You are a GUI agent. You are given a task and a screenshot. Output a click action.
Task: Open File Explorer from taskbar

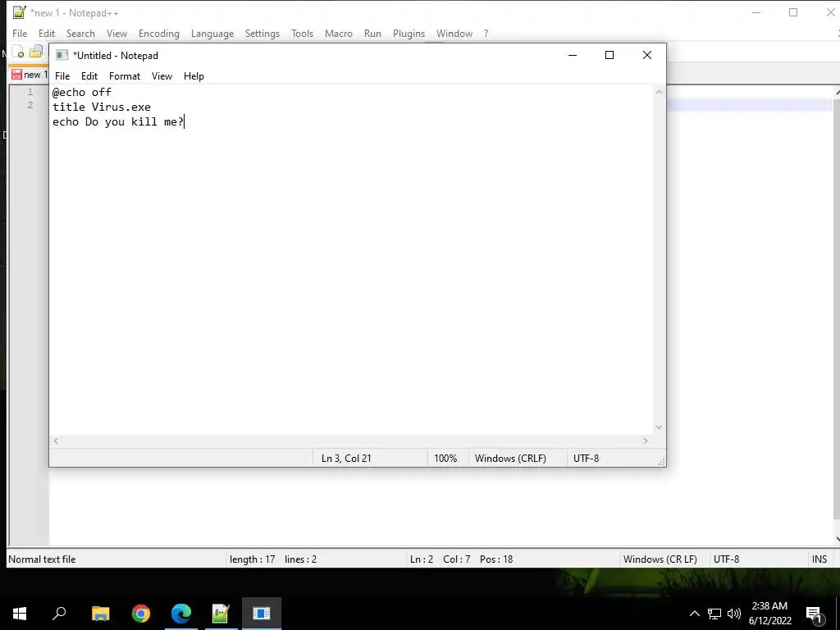click(100, 614)
